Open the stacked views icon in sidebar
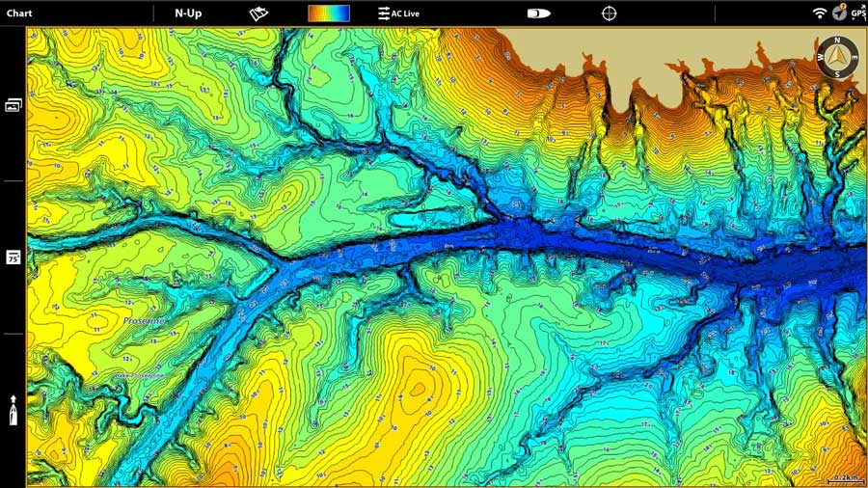This screenshot has height=488, width=868. tap(14, 105)
